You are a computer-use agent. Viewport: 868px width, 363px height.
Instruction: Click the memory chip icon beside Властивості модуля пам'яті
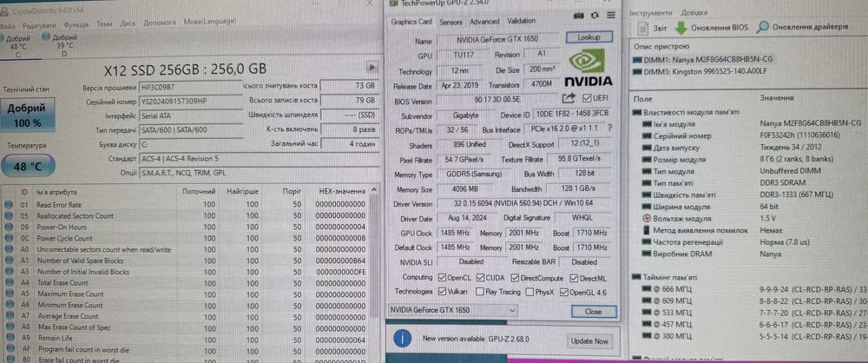point(638,113)
